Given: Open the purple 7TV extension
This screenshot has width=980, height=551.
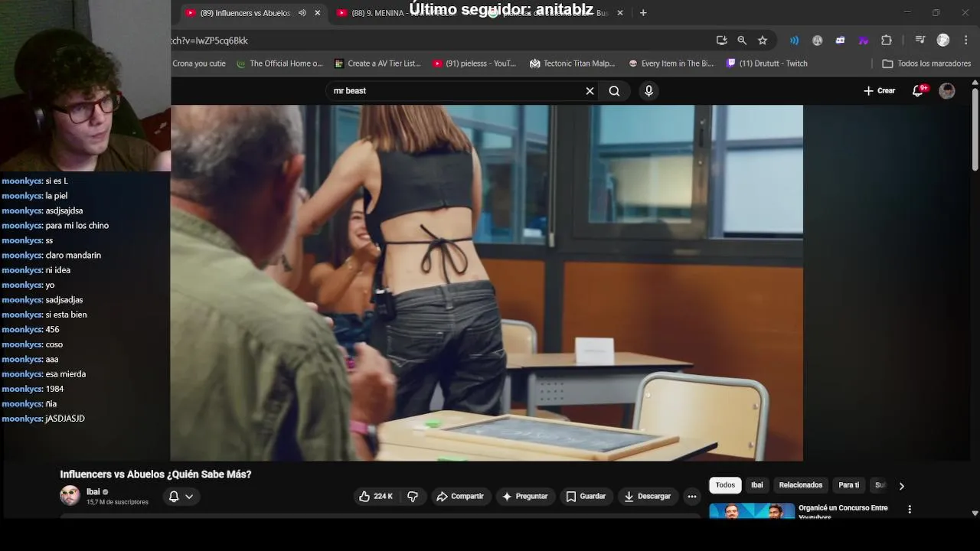Looking at the screenshot, I should tap(863, 41).
